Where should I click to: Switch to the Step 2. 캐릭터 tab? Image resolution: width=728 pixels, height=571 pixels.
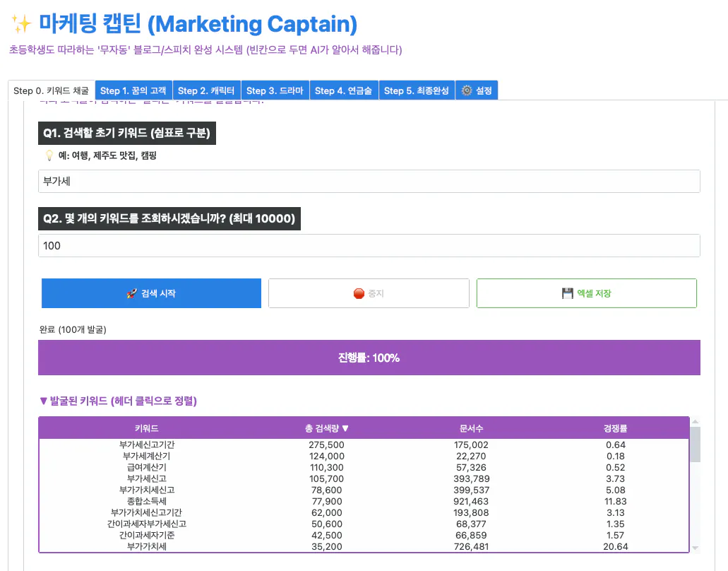(x=206, y=90)
